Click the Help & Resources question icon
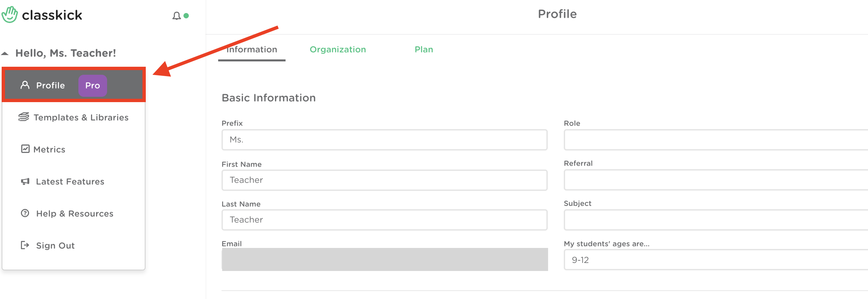This screenshot has width=868, height=299. point(25,213)
